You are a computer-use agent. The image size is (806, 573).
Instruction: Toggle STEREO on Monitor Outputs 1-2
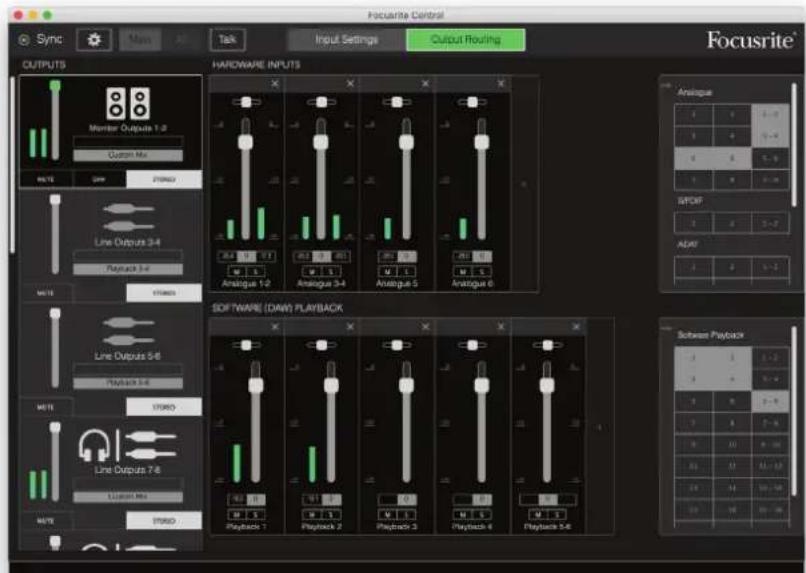tap(164, 179)
